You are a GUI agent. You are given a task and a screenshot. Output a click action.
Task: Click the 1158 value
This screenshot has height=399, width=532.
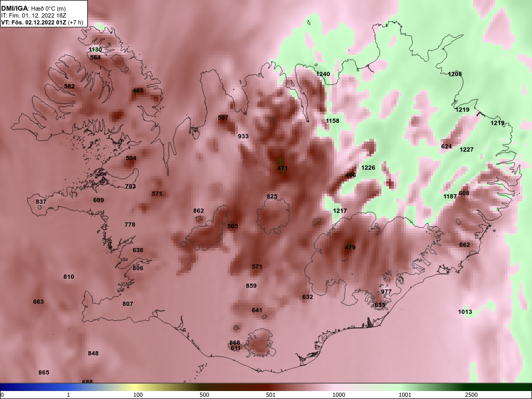pyautogui.click(x=332, y=121)
